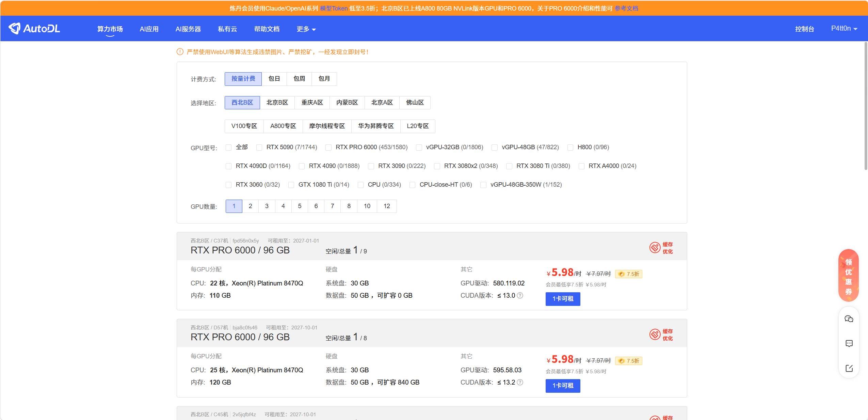This screenshot has height=420, width=868.
Task: Click 1卡可租 button on C37机 card
Action: [x=563, y=299]
